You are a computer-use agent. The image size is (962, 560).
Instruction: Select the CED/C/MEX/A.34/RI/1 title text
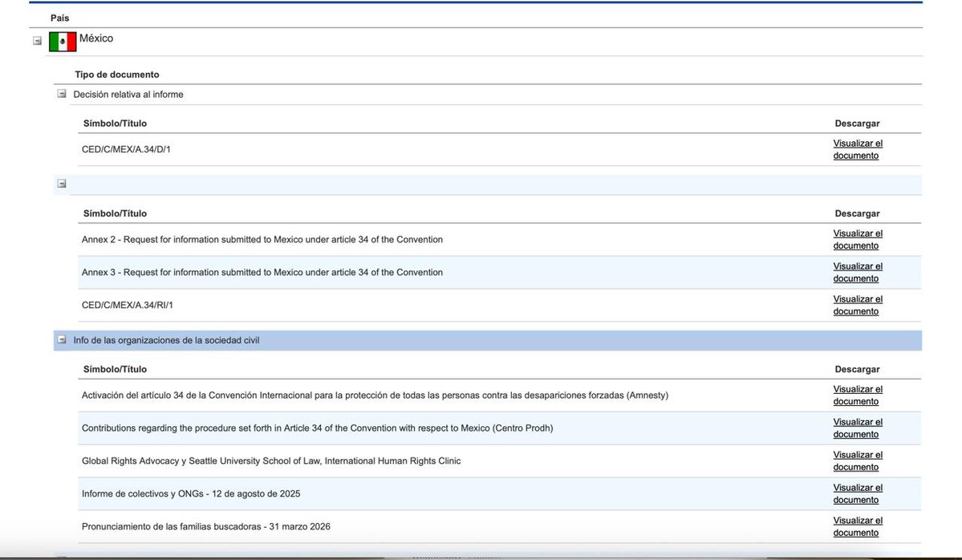[x=128, y=306]
